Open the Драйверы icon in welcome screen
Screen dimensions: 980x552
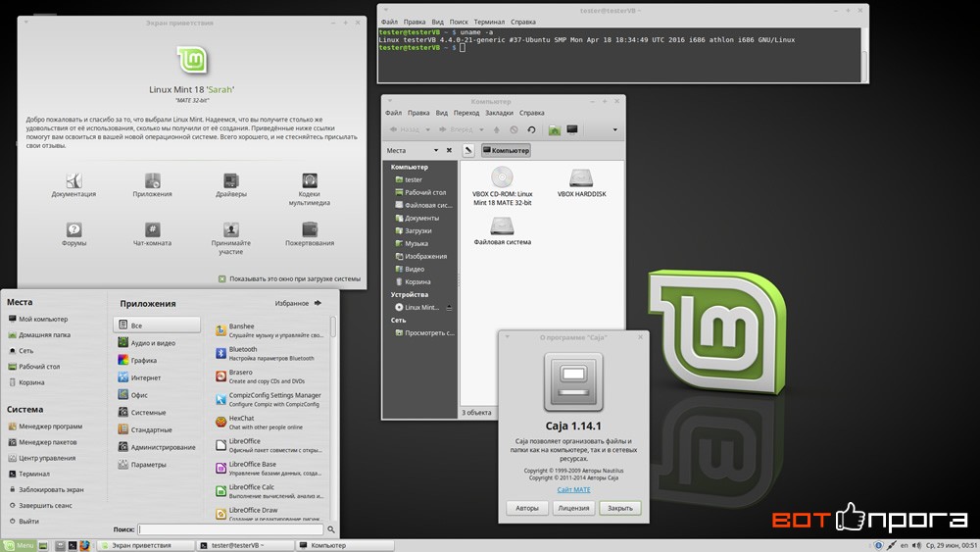point(231,180)
